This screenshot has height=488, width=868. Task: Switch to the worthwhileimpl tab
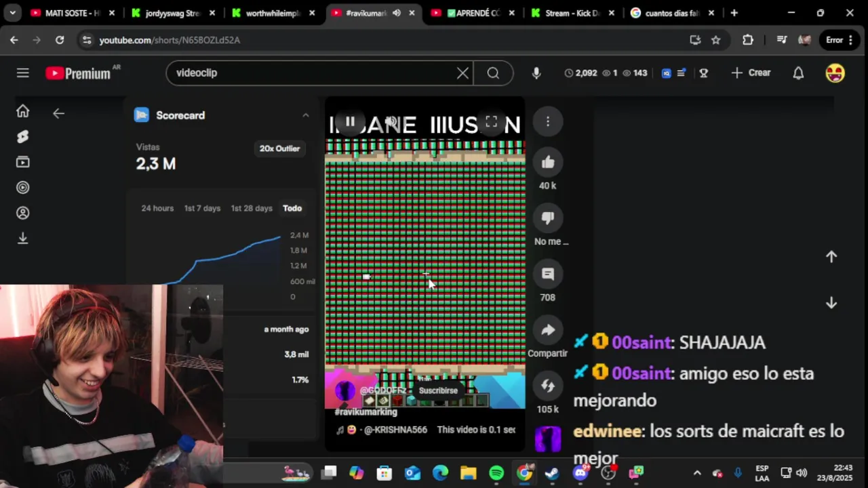pyautogui.click(x=273, y=13)
